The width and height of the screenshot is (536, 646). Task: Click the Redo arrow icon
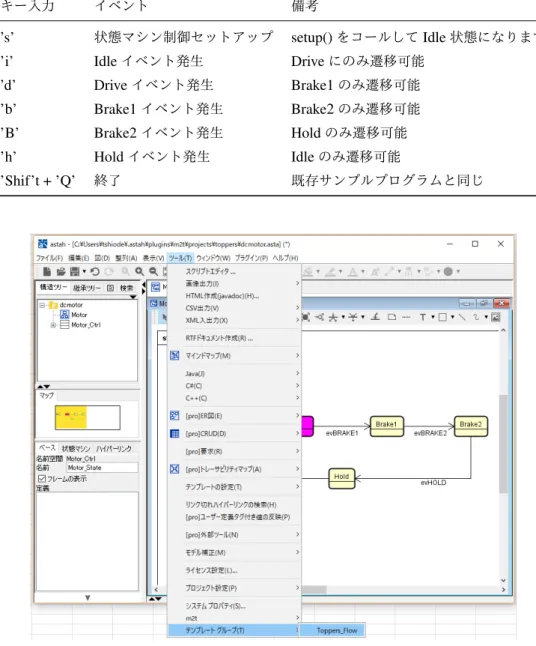point(109,272)
